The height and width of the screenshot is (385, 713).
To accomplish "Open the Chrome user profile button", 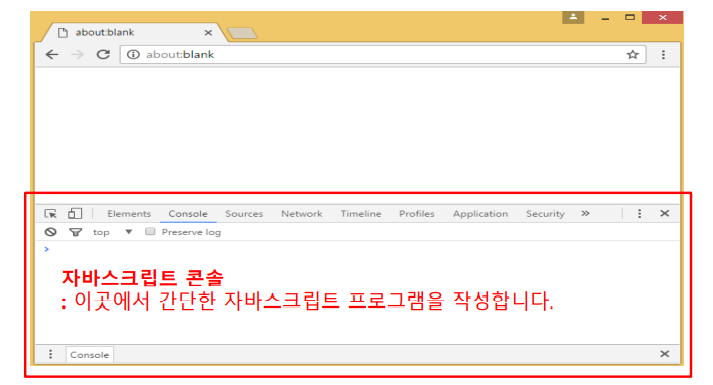I will point(573,17).
